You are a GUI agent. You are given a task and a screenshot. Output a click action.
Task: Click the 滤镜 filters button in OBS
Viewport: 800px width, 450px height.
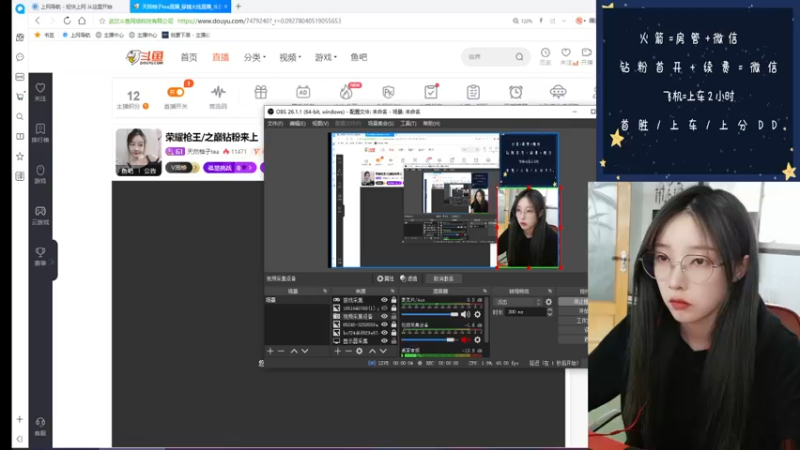[409, 279]
